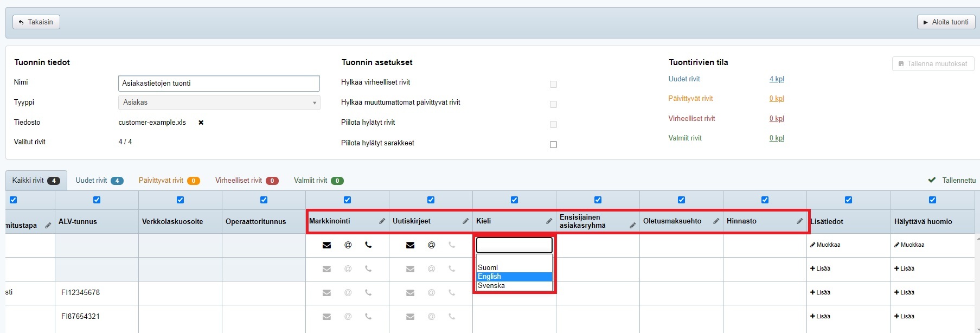Screen dimensions: 980x333
Task: Click the Aloita tuonti button
Action: [x=945, y=22]
